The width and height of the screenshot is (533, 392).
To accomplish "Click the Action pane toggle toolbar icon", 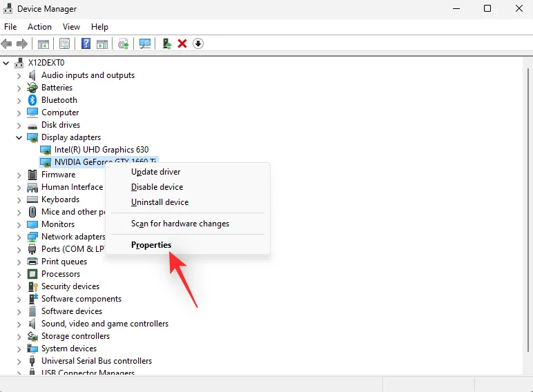I will 102,43.
